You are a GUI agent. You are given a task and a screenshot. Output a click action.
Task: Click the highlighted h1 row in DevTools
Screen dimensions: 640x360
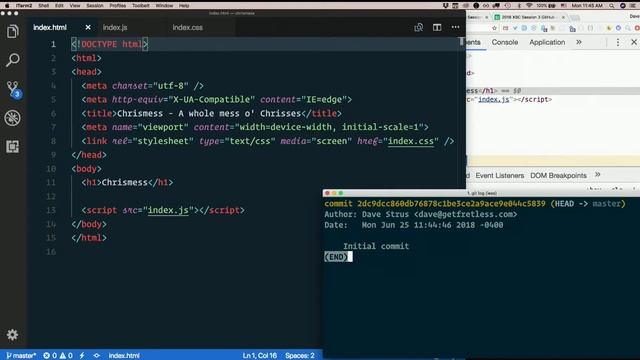coord(553,91)
